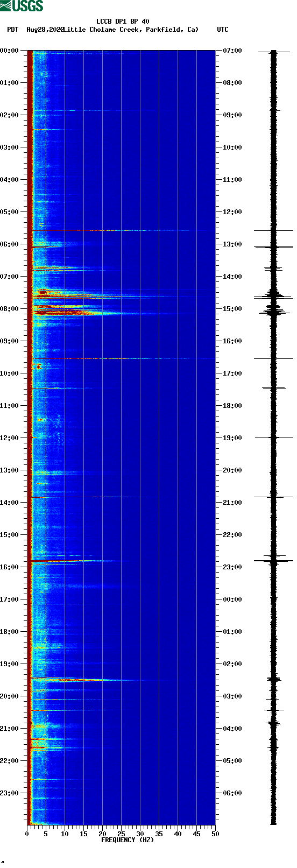297x868 pixels.
Task: Click the USGS logo
Action: click(22, 6)
